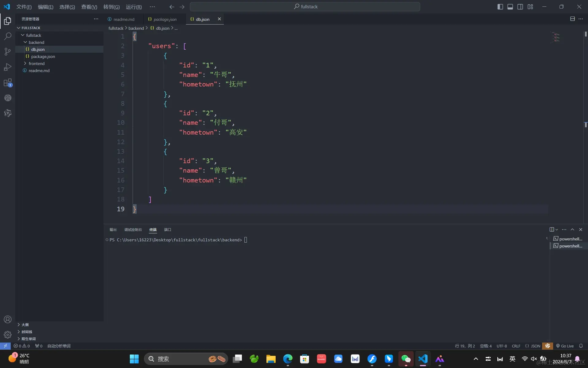Open WeChat from the taskbar

(x=406, y=359)
